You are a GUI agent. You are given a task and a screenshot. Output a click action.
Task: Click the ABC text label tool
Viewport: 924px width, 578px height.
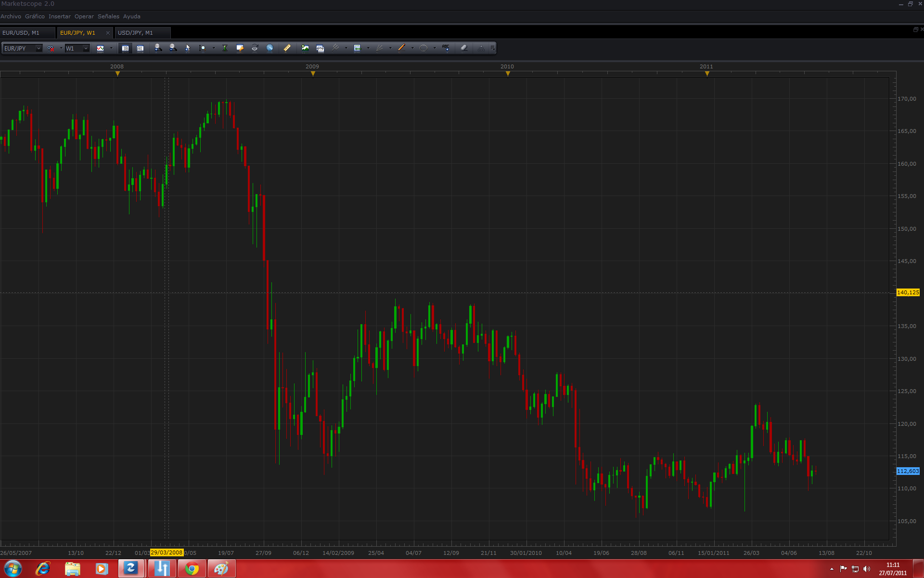tap(446, 48)
